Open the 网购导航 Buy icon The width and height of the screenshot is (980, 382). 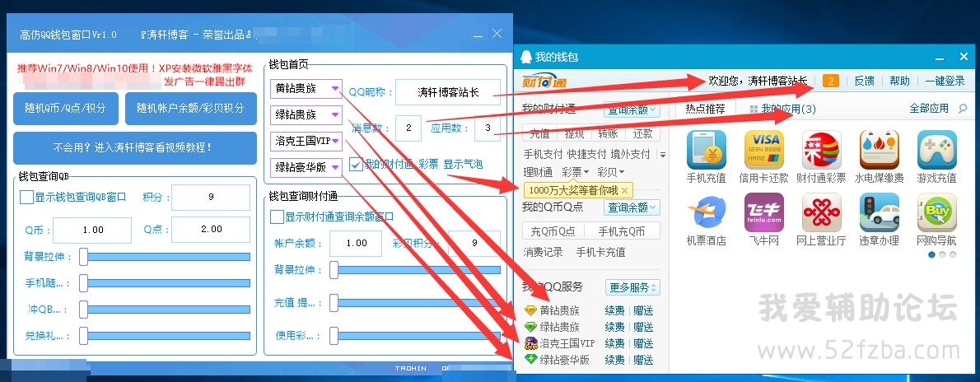coord(936,212)
